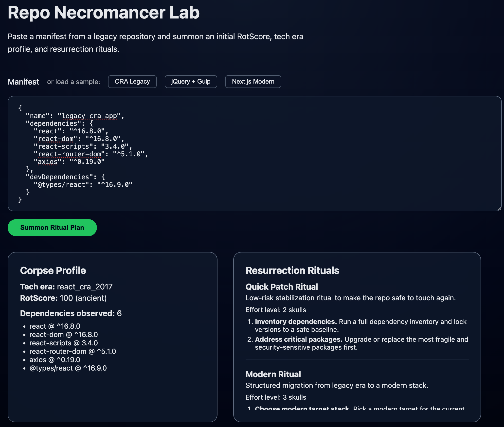The width and height of the screenshot is (504, 427).
Task: Click the Repo Necromancer Lab title
Action: (x=104, y=12)
